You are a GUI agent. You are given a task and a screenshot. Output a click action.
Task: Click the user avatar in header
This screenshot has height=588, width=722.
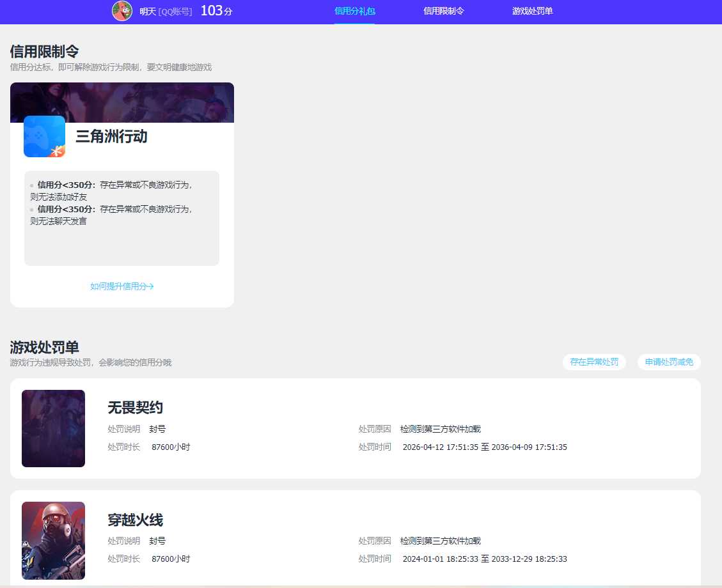tap(122, 11)
